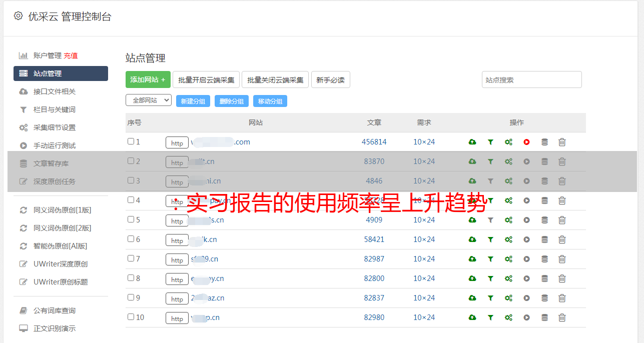Tick the checkbox for site 6

coord(131,239)
